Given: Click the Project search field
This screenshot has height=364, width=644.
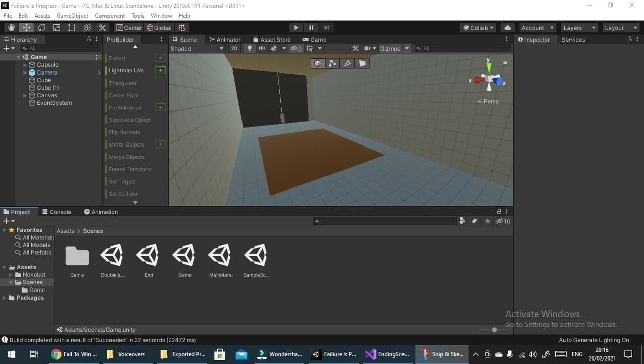Looking at the screenshot, I should click(x=384, y=221).
